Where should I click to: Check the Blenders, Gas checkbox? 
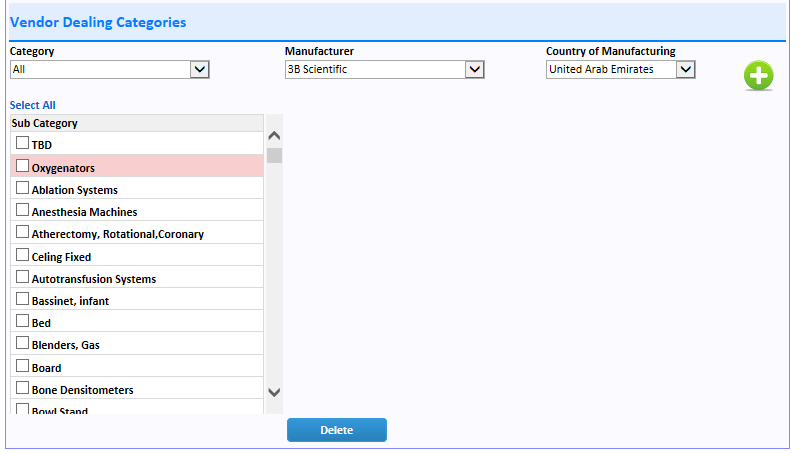[x=22, y=343]
